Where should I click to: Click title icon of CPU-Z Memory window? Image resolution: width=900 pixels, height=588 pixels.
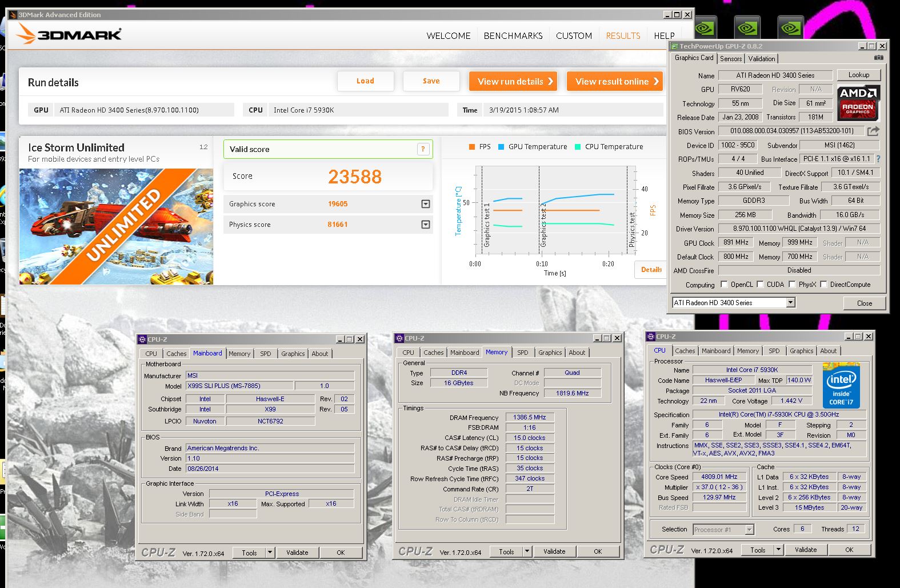coord(399,338)
